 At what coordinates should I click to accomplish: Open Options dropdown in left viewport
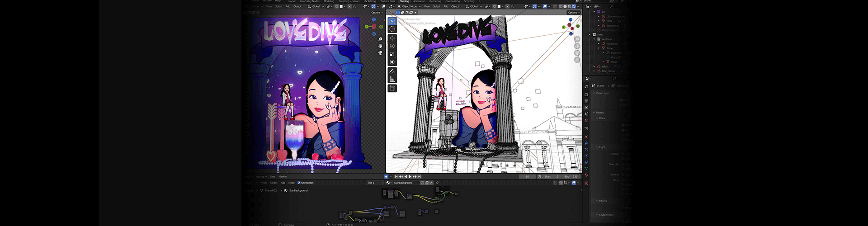point(377,13)
